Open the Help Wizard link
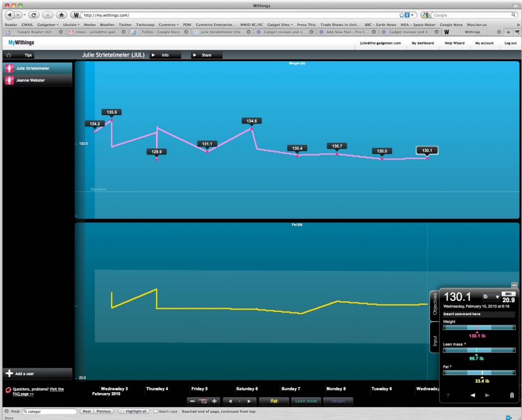This screenshot has width=522, height=420. (454, 43)
